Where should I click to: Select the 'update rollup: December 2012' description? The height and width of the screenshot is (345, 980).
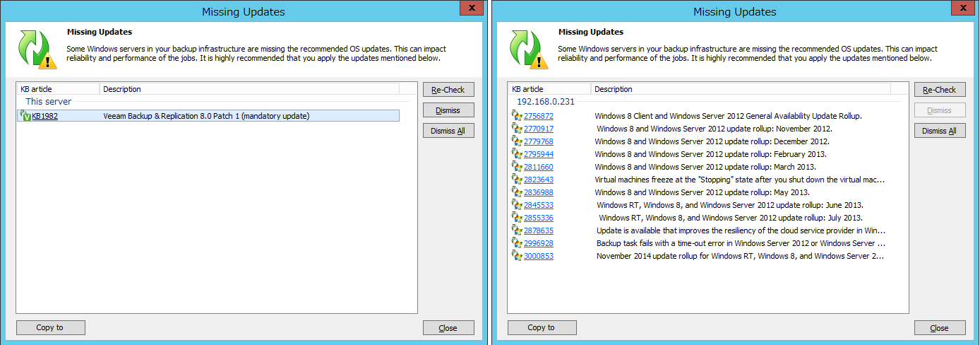click(713, 141)
